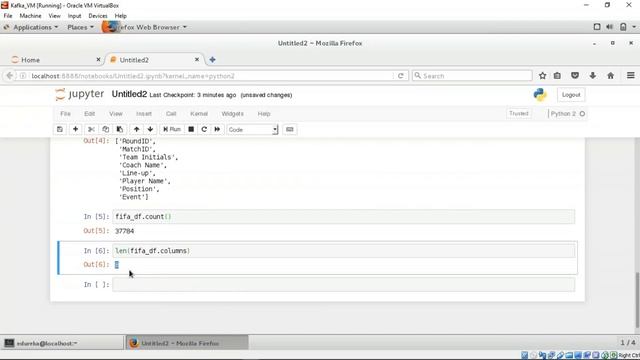
Task: Open the Cell menu
Action: [x=171, y=114]
